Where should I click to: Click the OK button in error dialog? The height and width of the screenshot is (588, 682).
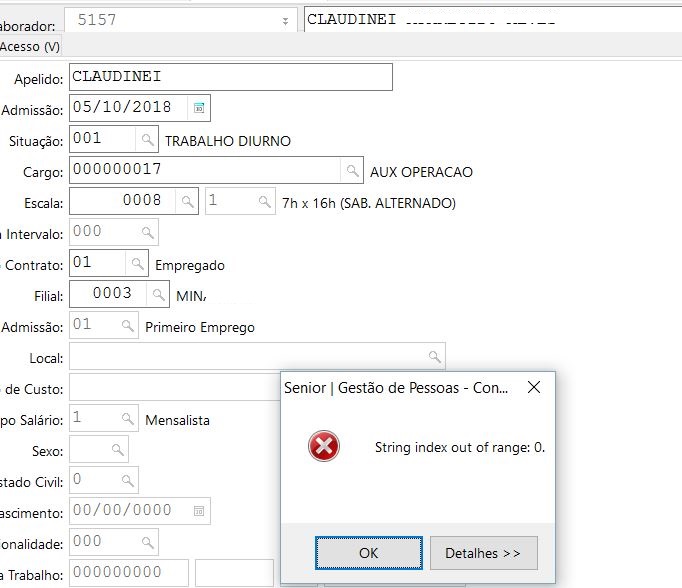pyautogui.click(x=368, y=553)
